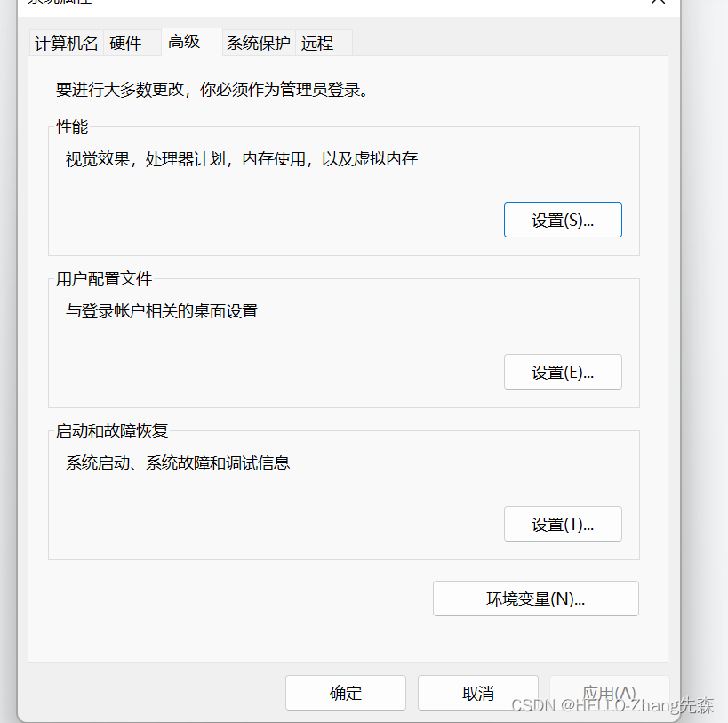The image size is (728, 723).
Task: Click the 用户配置文件 group label
Action: 104,279
